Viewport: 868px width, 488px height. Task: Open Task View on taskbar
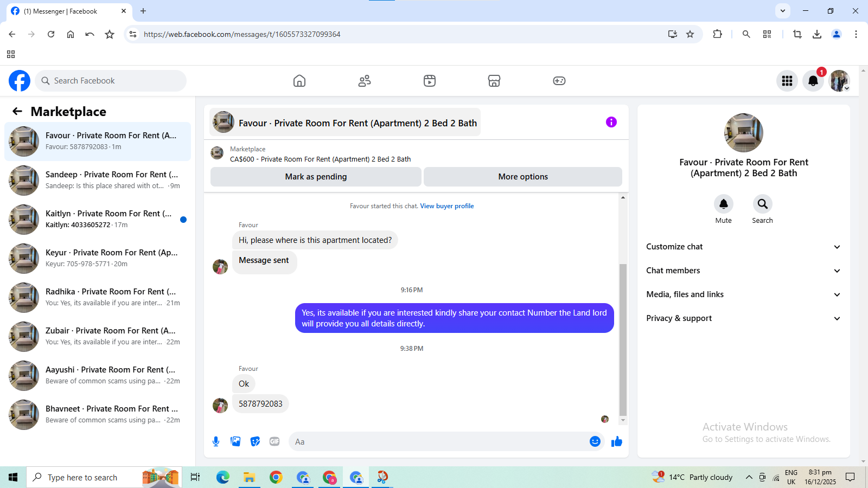coord(195,477)
